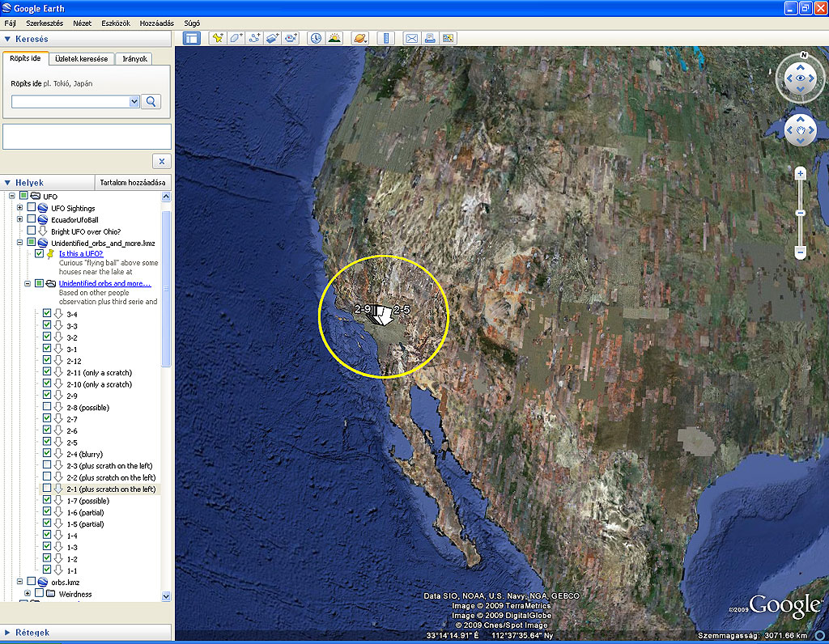This screenshot has height=644, width=829.
Task: Open the fly-to search dropdown arrow
Action: [134, 101]
